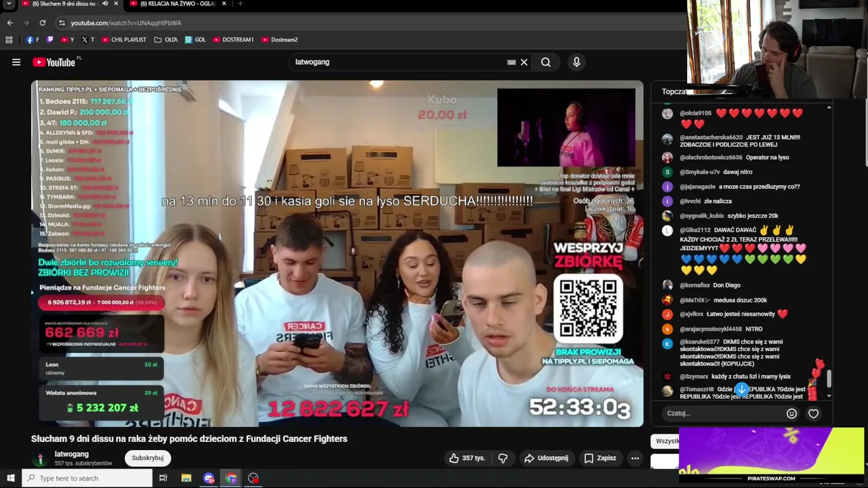Open the latwogang channel name link
This screenshot has width=868, height=488.
tap(71, 454)
